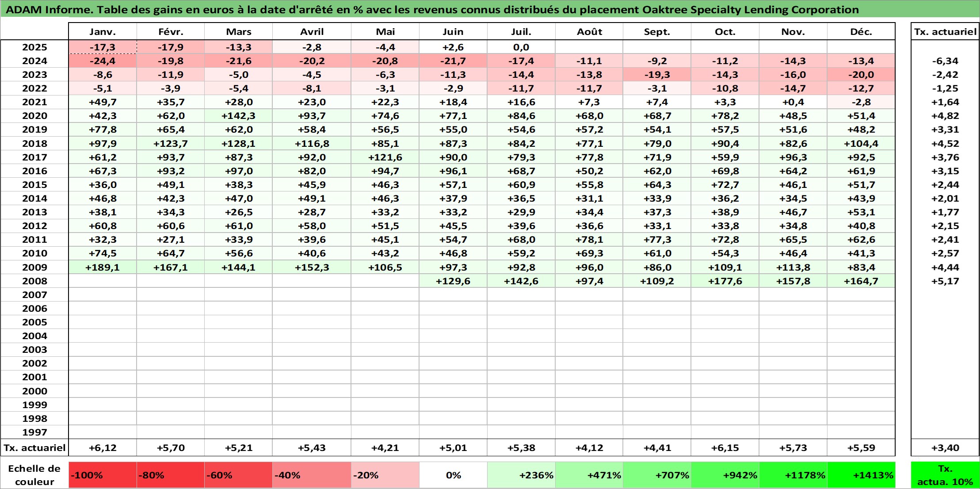Select the +129,6 cell in 2008
Viewport: 980px width, 489px height.
pos(453,281)
